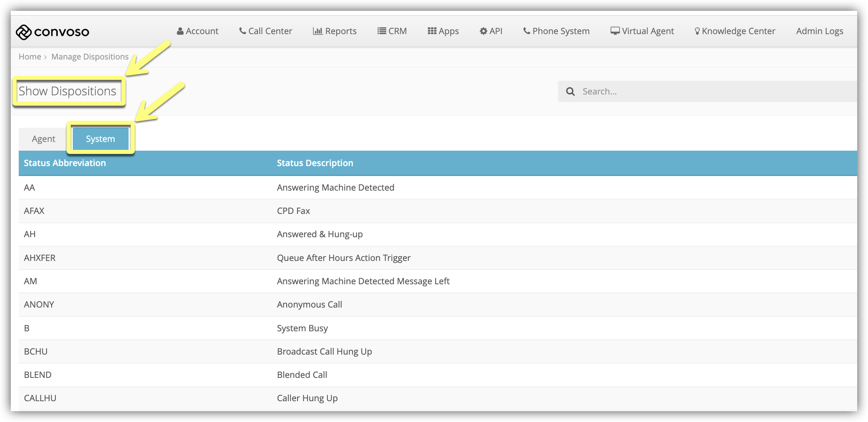Sort by Status Description column header
868x422 pixels.
coord(315,163)
